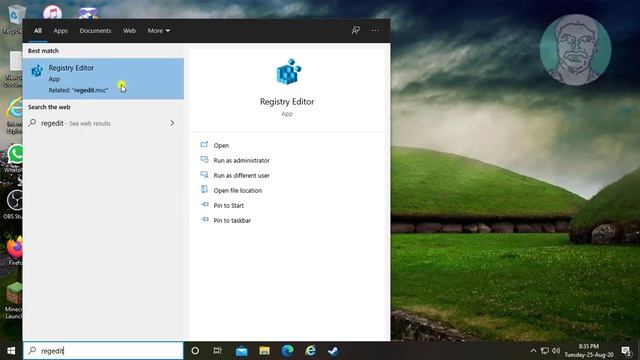The image size is (640, 360).
Task: Click the Run as different user icon
Action: pyautogui.click(x=204, y=175)
